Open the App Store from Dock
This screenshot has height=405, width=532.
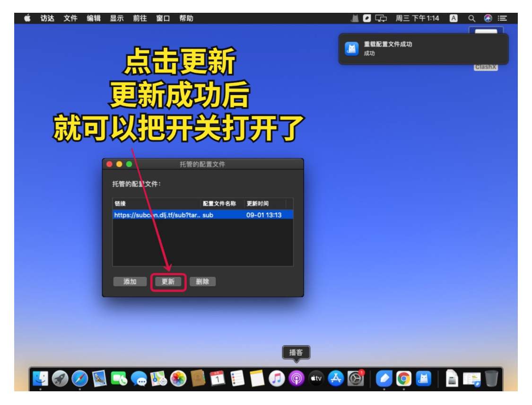pyautogui.click(x=336, y=379)
